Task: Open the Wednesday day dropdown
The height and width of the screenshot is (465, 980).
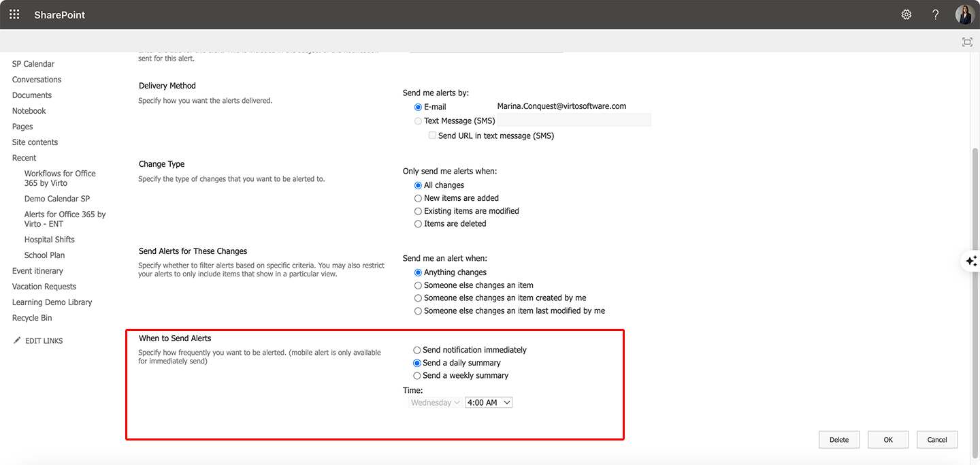Action: pyautogui.click(x=435, y=402)
